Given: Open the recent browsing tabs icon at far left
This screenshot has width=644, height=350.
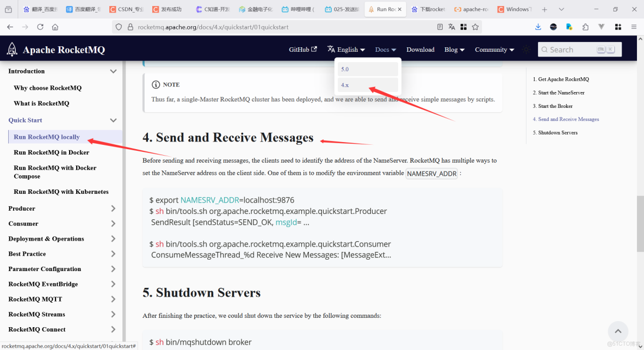Looking at the screenshot, I should point(8,9).
